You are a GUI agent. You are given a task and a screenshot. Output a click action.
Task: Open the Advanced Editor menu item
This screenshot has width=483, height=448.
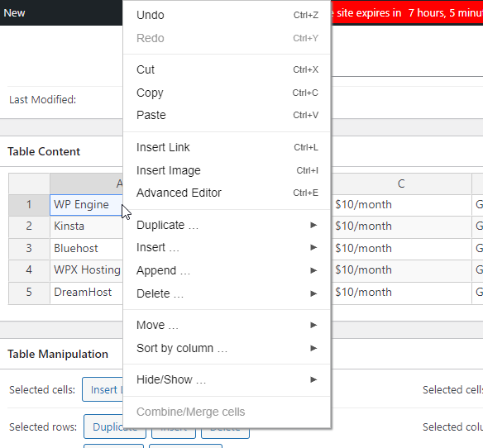pyautogui.click(x=227, y=193)
